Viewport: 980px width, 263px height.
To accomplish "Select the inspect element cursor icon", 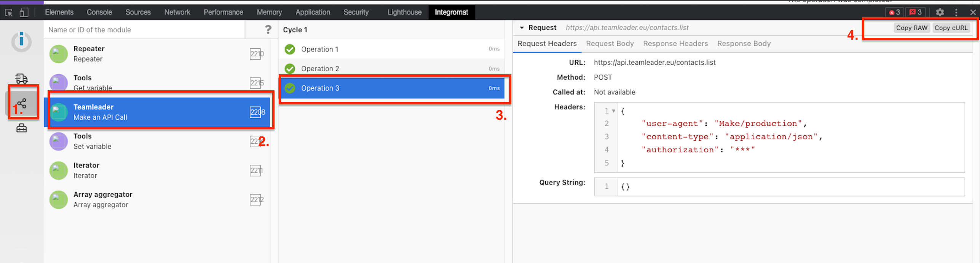I will 9,12.
